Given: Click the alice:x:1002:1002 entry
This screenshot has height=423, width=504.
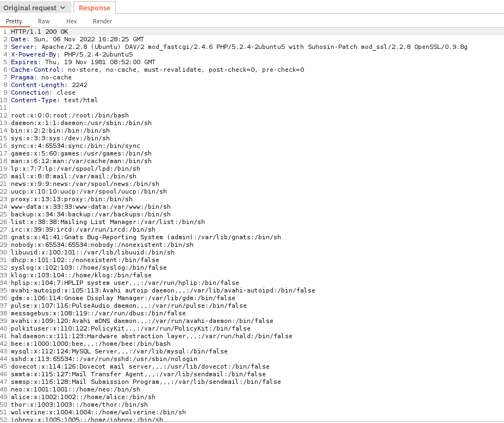Looking at the screenshot, I should 83,397.
